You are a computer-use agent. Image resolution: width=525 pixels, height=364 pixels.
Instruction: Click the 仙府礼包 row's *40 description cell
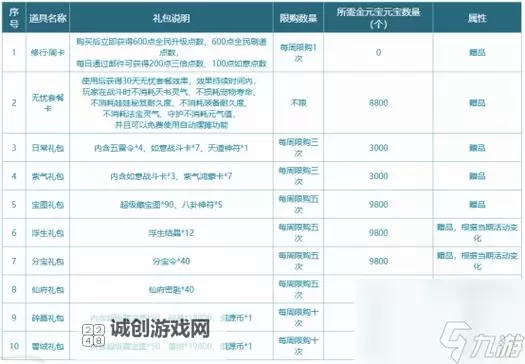point(171,289)
